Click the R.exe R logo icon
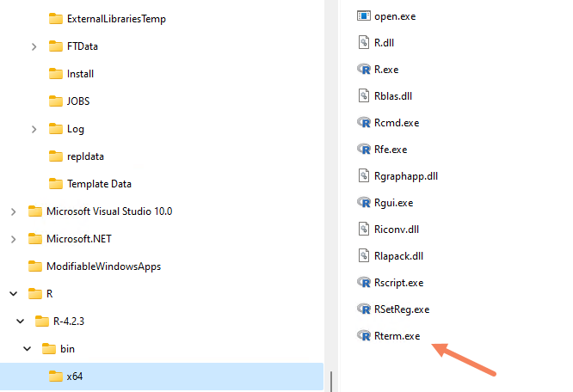Screen dimensions: 573x392 364,69
